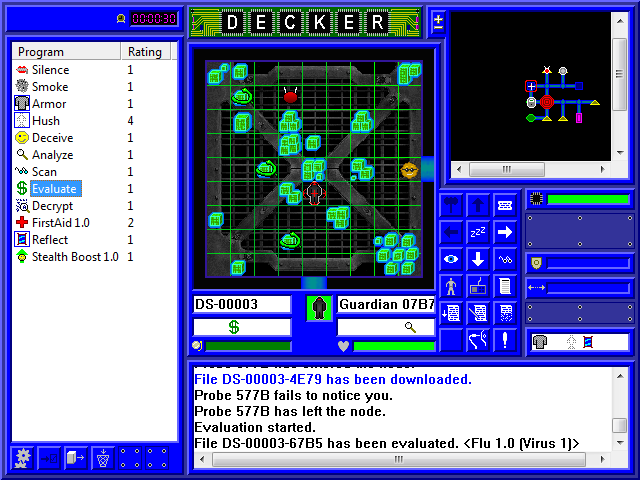Click the Scan wave button in action grid

[505, 259]
